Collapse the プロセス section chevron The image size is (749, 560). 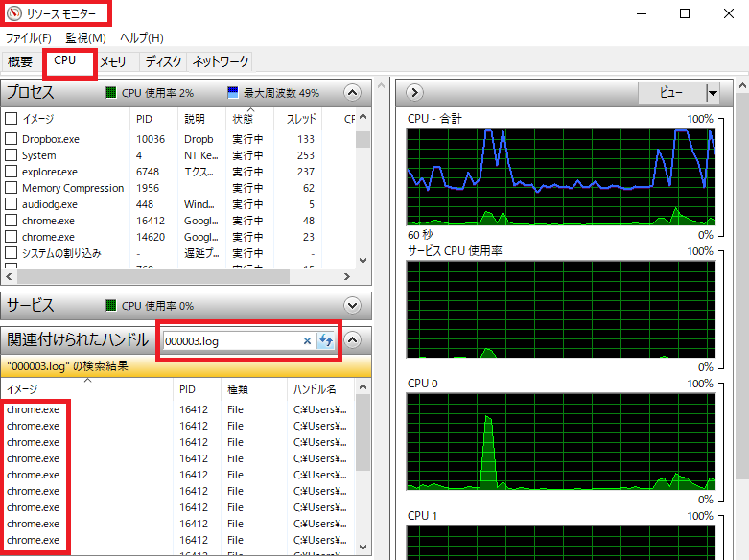pos(352,93)
